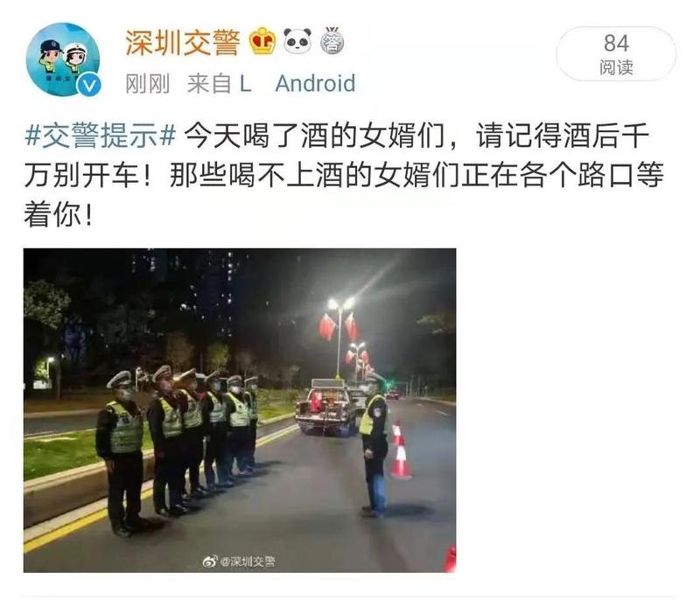Click the Weibo logo watermark in photo
The image size is (700, 600).
click(210, 562)
